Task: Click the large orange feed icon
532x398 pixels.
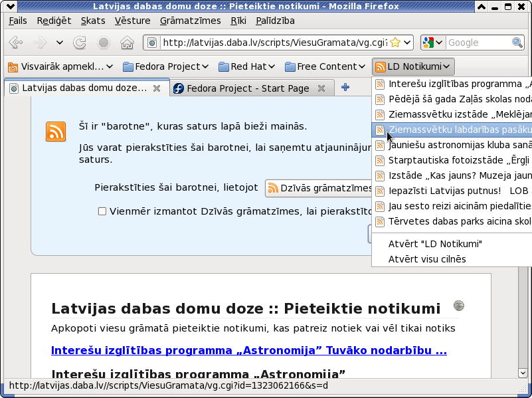Action: tap(56, 132)
